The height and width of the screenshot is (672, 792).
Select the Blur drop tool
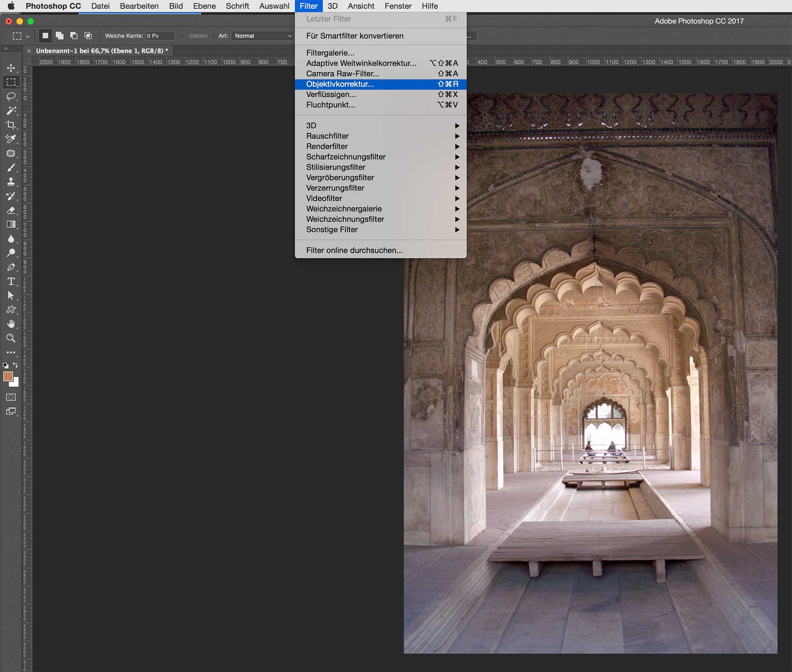pyautogui.click(x=11, y=239)
